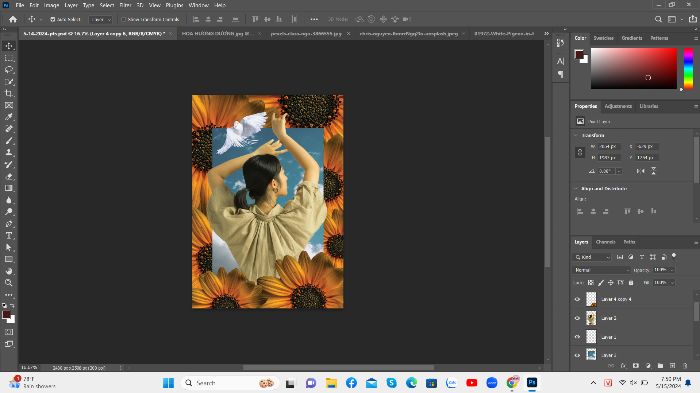Toggle lock all in the Layers panel
700x393 pixels.
(631, 283)
